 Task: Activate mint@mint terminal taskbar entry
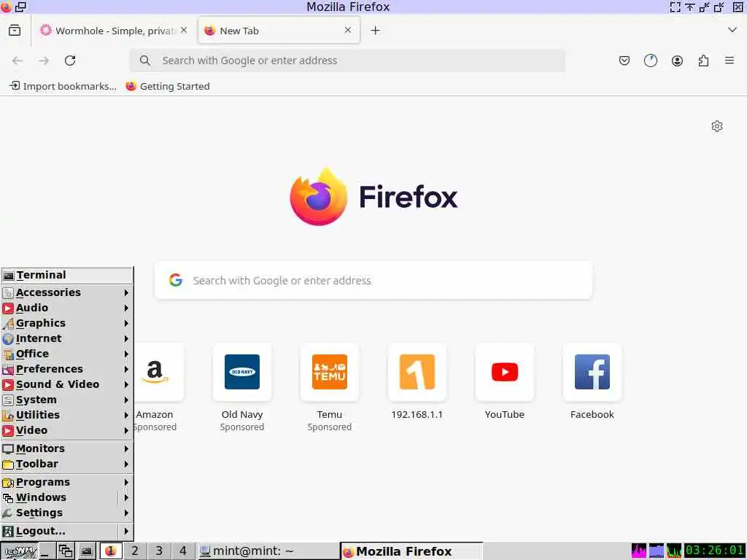[x=268, y=551]
